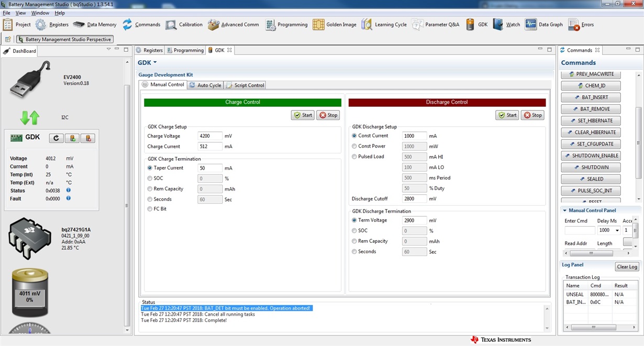This screenshot has height=346, width=644.
Task: Open Data Memory from the toolbar
Action: pos(95,25)
